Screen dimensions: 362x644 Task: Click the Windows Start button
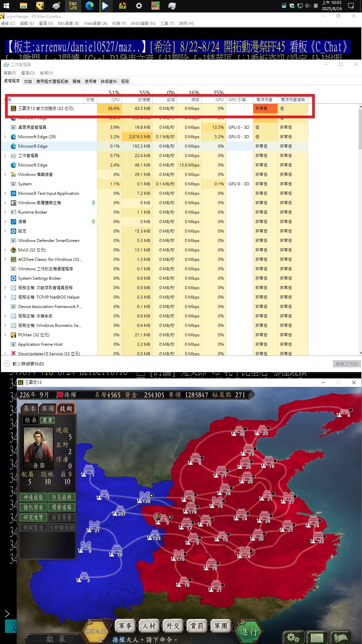[6, 6]
